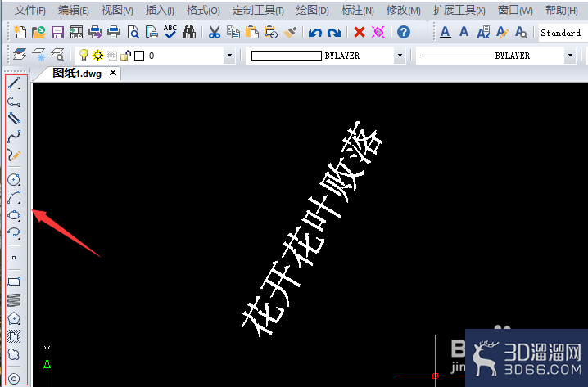Close the 图纸1.dwg tab
Image resolution: width=588 pixels, height=387 pixels.
tap(113, 73)
